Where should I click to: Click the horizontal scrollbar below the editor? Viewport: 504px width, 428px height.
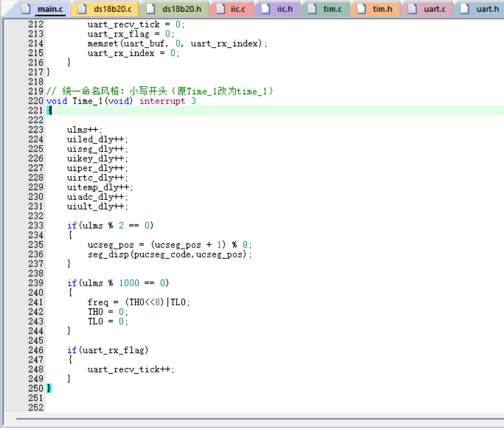[x=260, y=419]
